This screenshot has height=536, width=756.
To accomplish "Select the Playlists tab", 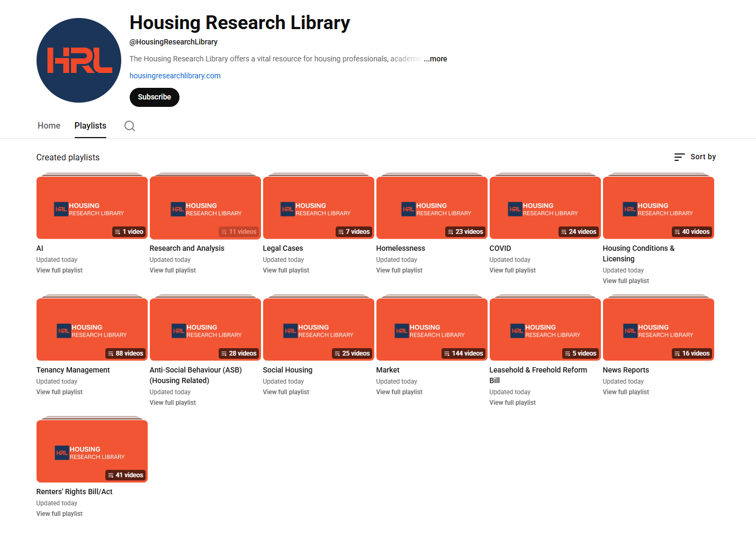I will tap(90, 126).
